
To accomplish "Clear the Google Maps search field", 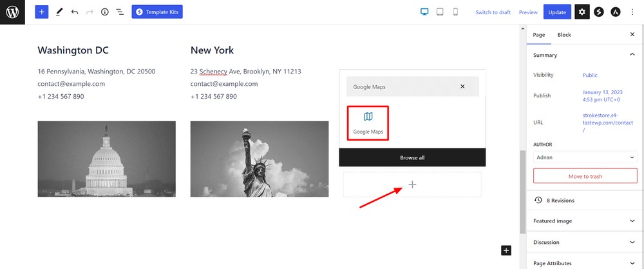I will pos(462,86).
